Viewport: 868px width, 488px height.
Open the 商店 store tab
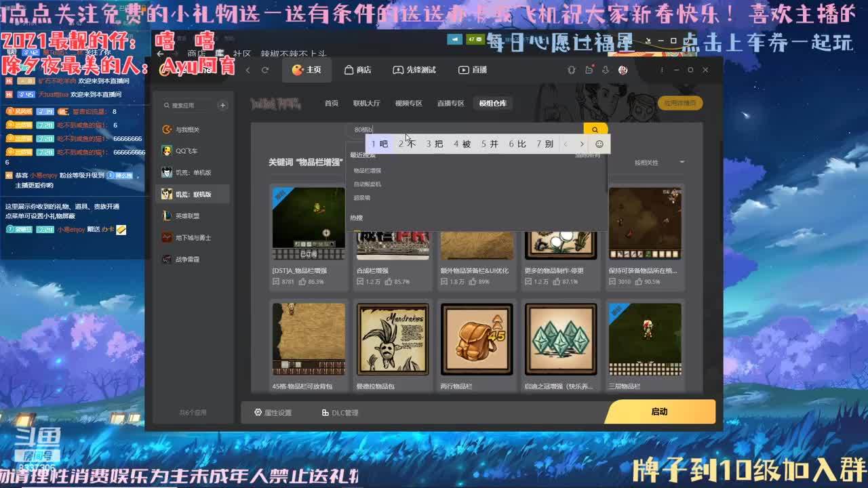(x=358, y=70)
